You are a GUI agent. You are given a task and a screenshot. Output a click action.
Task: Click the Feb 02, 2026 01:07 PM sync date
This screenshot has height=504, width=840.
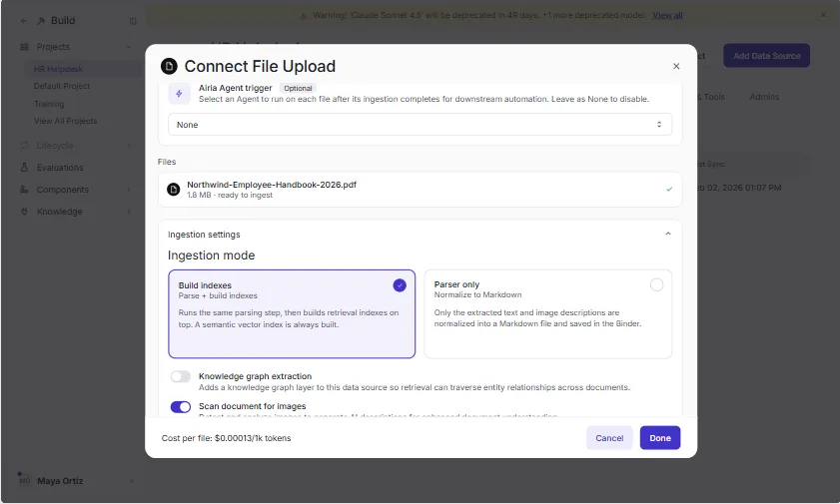(739, 188)
